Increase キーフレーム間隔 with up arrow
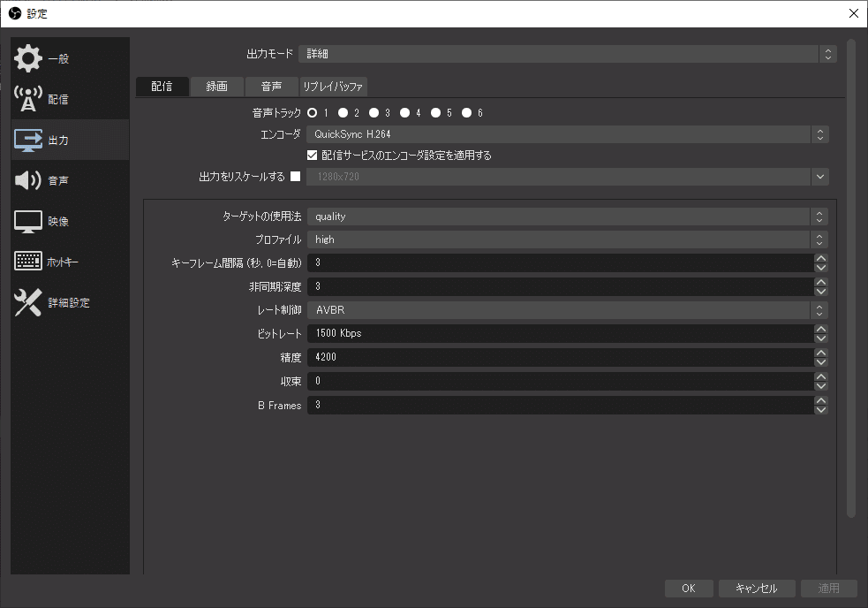The image size is (868, 608). 821,258
